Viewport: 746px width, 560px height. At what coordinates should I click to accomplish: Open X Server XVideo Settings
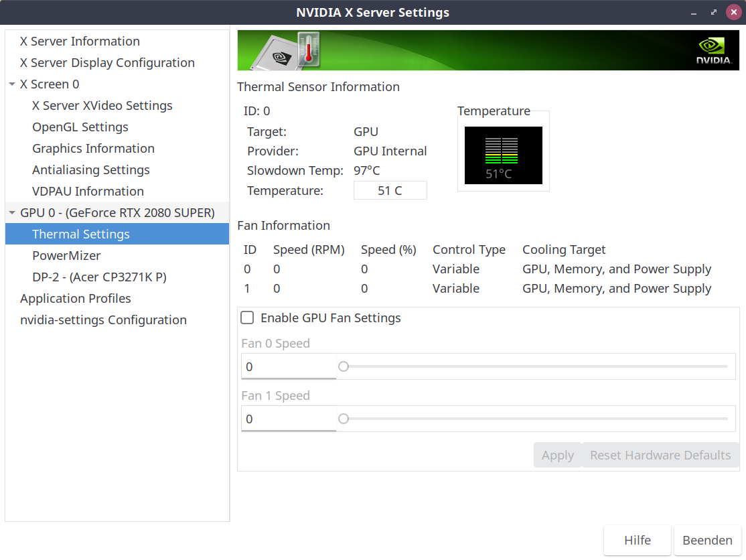(102, 106)
